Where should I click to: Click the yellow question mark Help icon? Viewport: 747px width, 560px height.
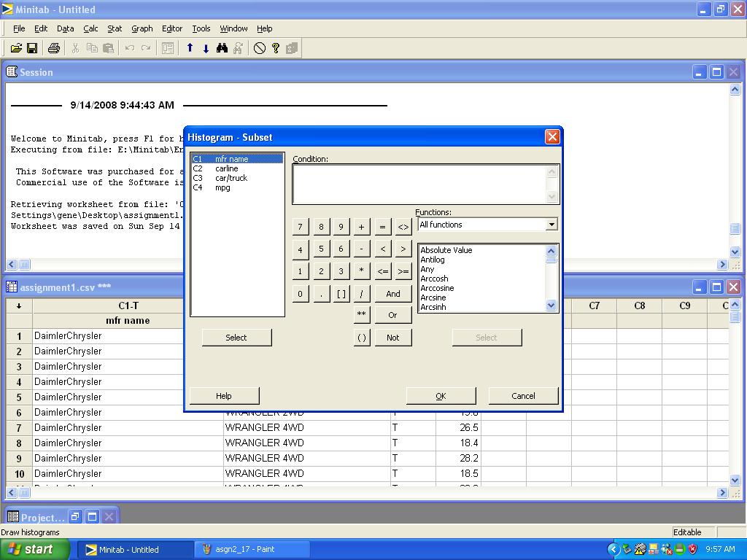click(x=276, y=48)
